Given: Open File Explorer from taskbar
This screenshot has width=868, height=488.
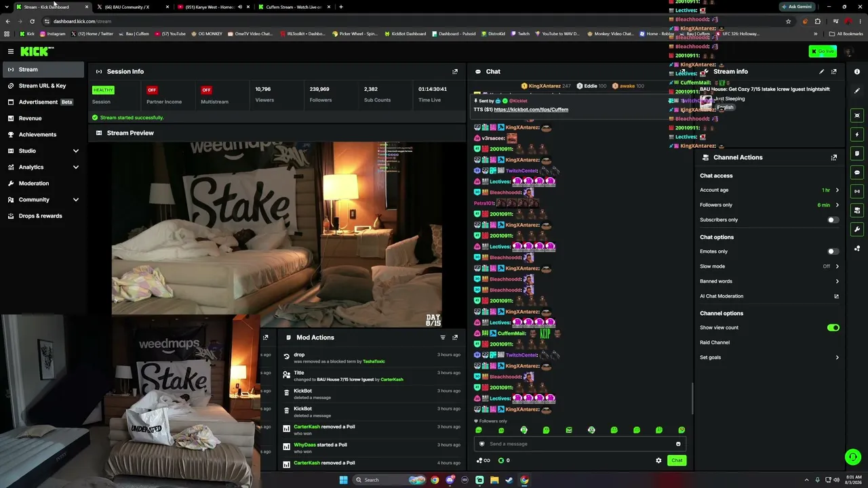Looking at the screenshot, I should 494,480.
